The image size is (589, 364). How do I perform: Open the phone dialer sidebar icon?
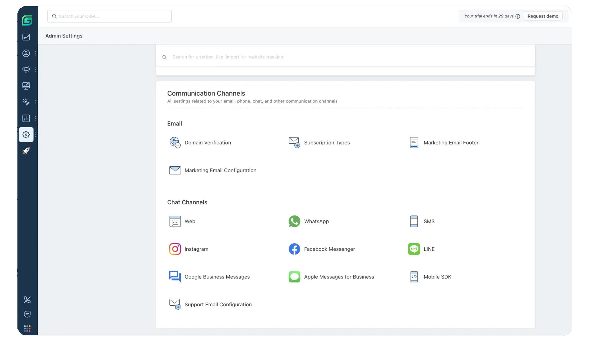(x=27, y=300)
